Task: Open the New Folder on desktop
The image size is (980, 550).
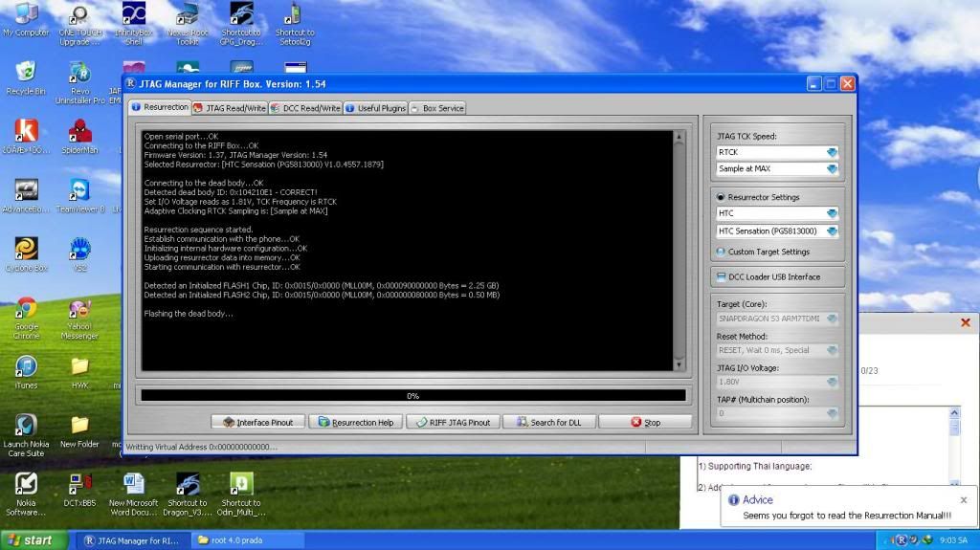Action: click(x=79, y=431)
